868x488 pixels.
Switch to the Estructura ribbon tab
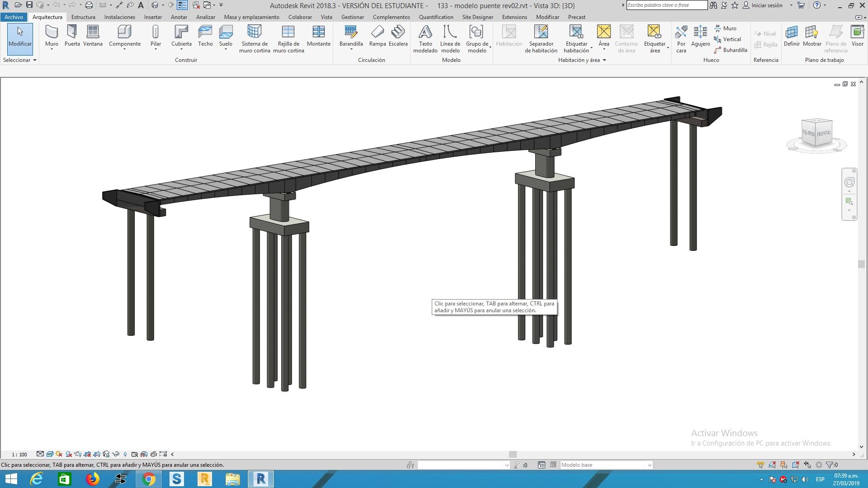tap(83, 17)
